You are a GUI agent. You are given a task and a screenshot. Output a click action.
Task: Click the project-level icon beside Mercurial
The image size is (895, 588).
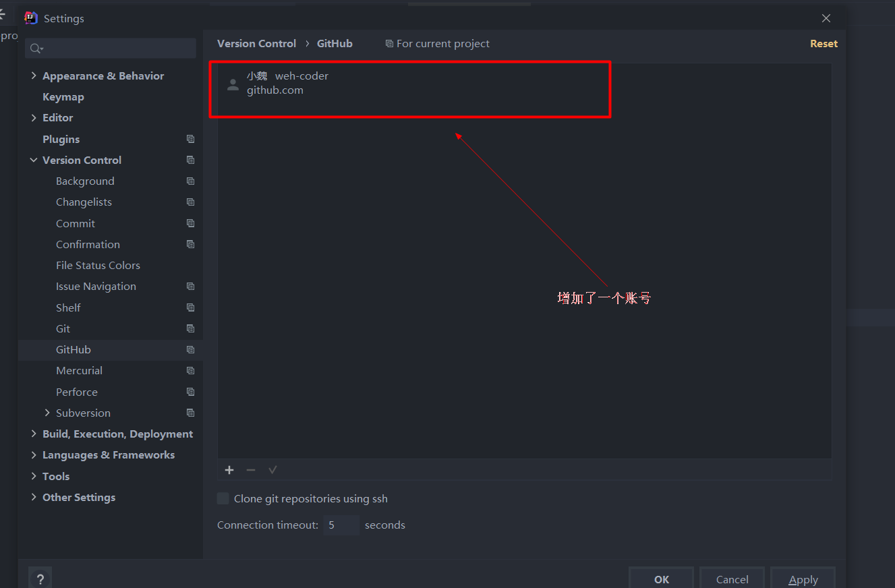pos(190,370)
